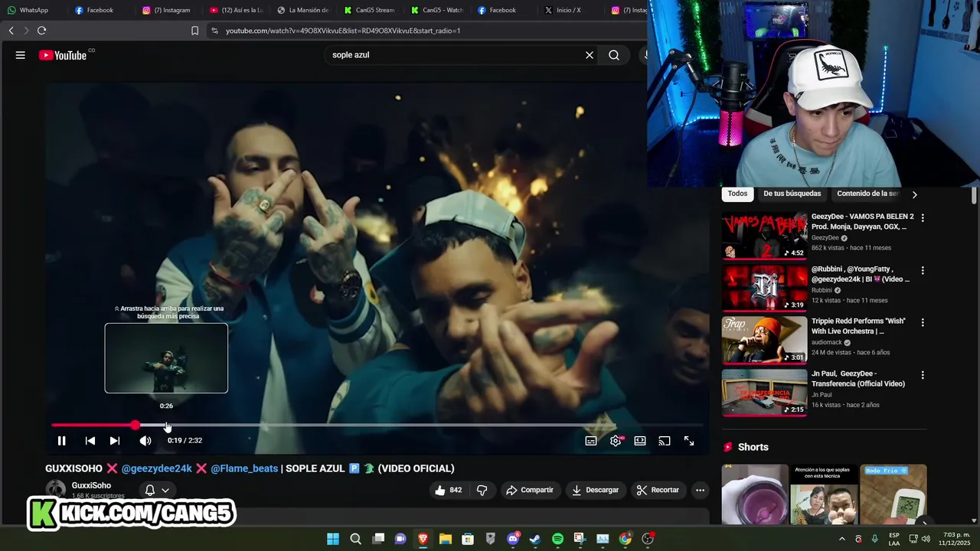Open the Transferencia video title
This screenshot has height=551, width=980.
click(858, 379)
